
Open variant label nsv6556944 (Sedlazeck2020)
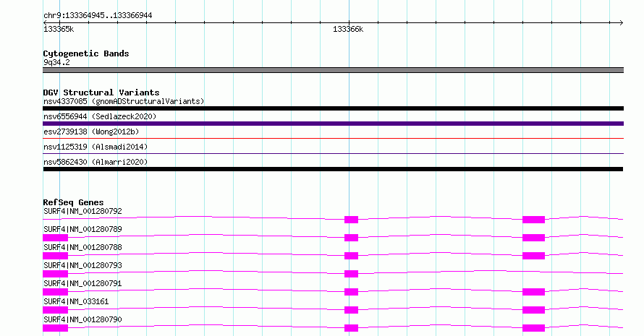(x=100, y=116)
